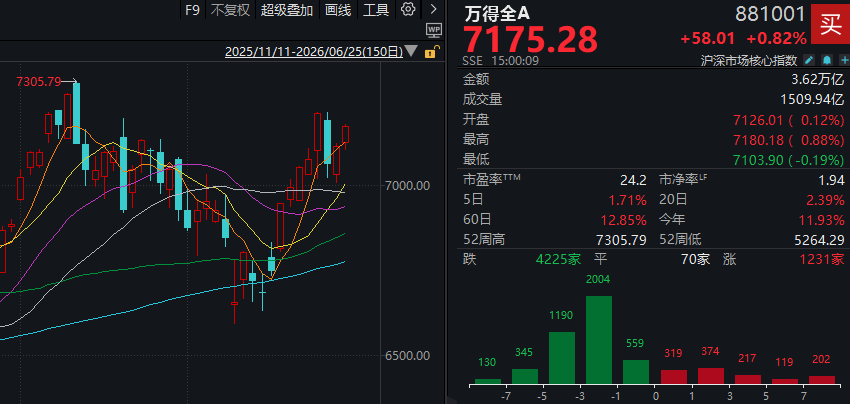The image size is (850, 404).
Task: Click the change amount +58.01
Action: tap(708, 39)
